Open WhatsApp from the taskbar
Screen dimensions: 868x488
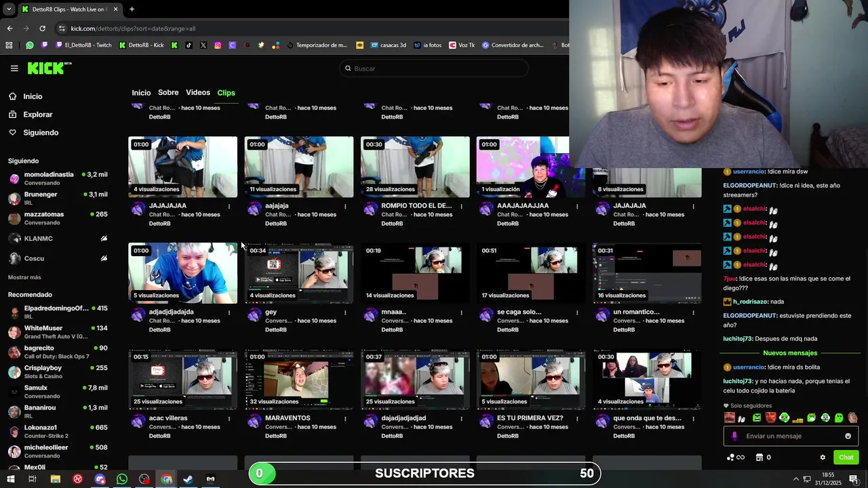[122, 479]
